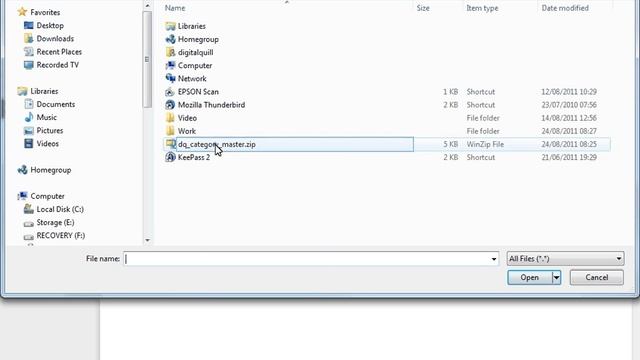Click the Storage (E:) drive icon
Screen dimensions: 640x360
coord(29,223)
